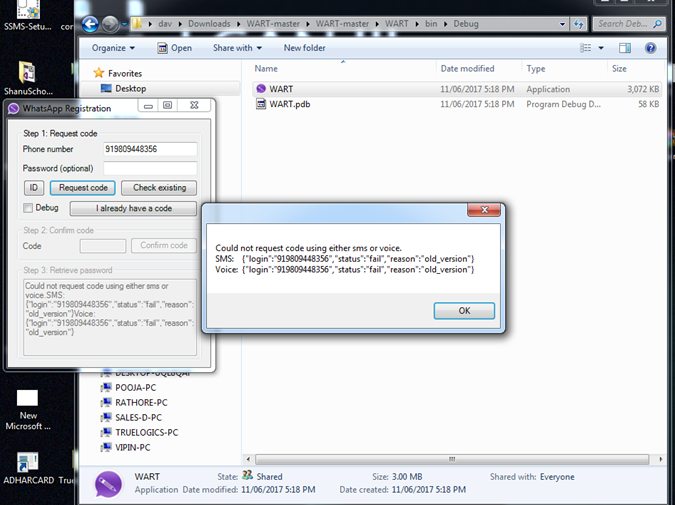This screenshot has height=505, width=675.
Task: Click the WART icon in details pane
Action: tap(108, 484)
